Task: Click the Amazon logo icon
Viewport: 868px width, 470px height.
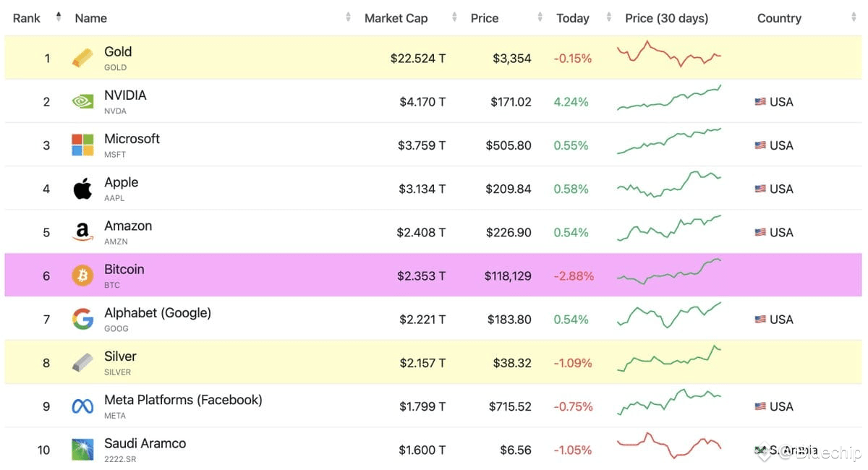Action: pyautogui.click(x=82, y=232)
